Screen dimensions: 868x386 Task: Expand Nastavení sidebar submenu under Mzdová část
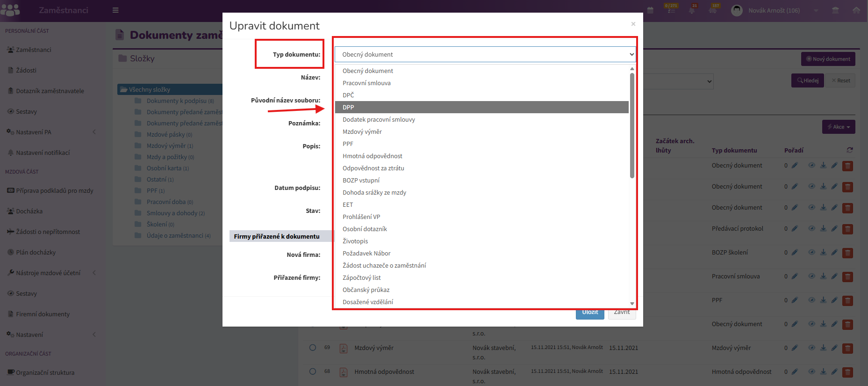point(94,335)
